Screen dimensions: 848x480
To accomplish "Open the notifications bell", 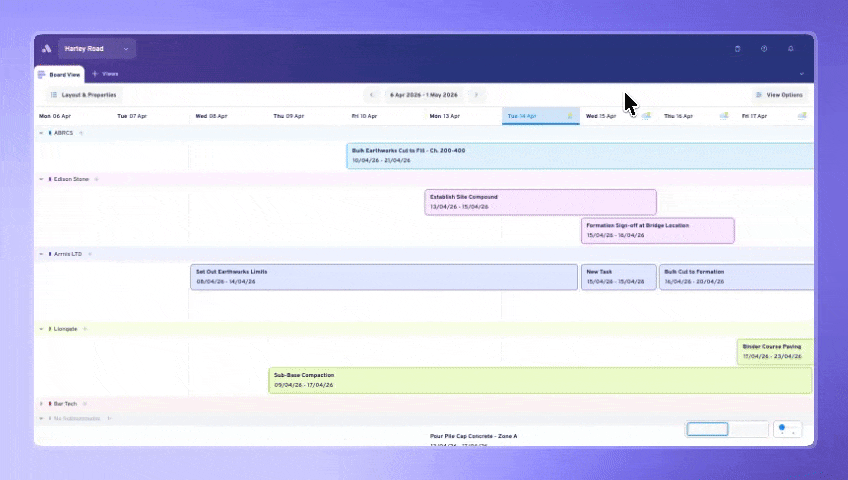I will tap(790, 49).
